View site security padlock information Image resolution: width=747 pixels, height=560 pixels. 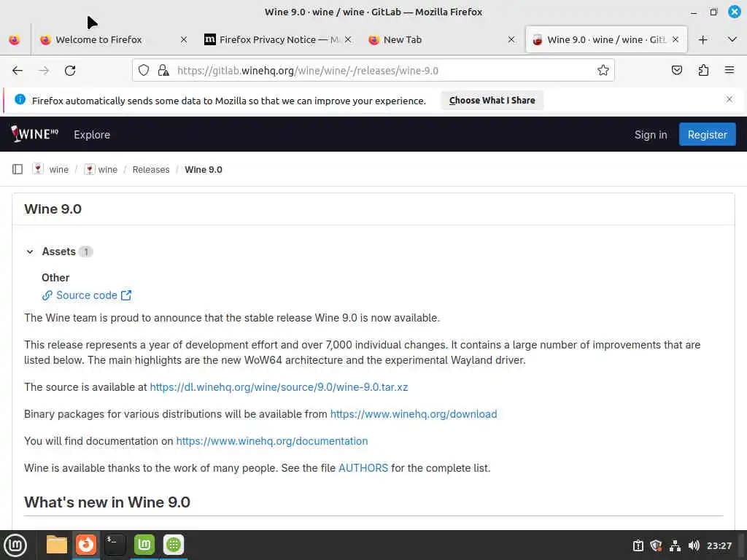point(163,71)
